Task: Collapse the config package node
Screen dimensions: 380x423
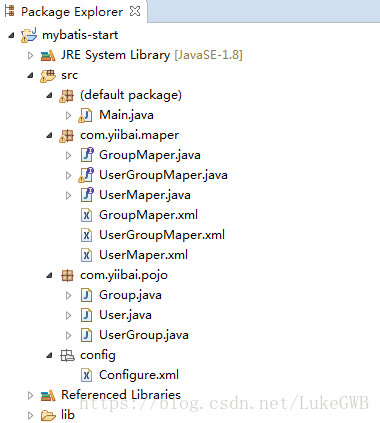Action: click(49, 355)
